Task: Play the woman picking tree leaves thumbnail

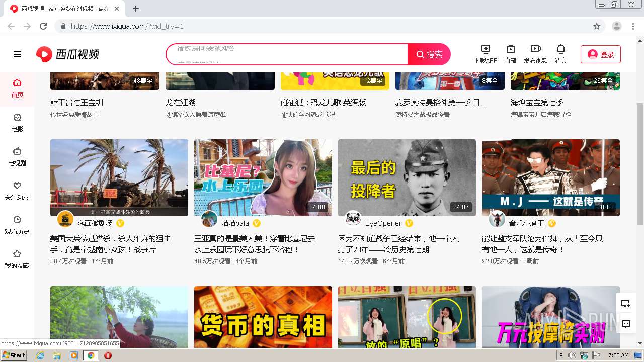Action: point(119,317)
